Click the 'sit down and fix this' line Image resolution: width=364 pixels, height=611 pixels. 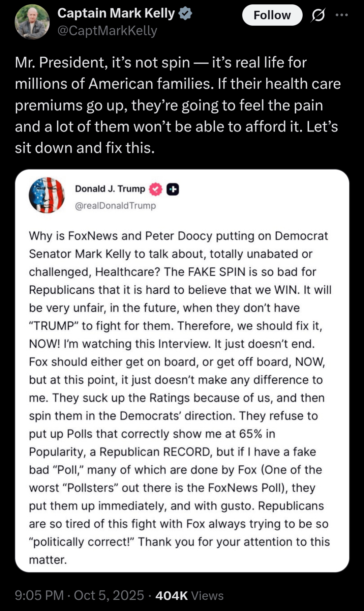point(85,148)
